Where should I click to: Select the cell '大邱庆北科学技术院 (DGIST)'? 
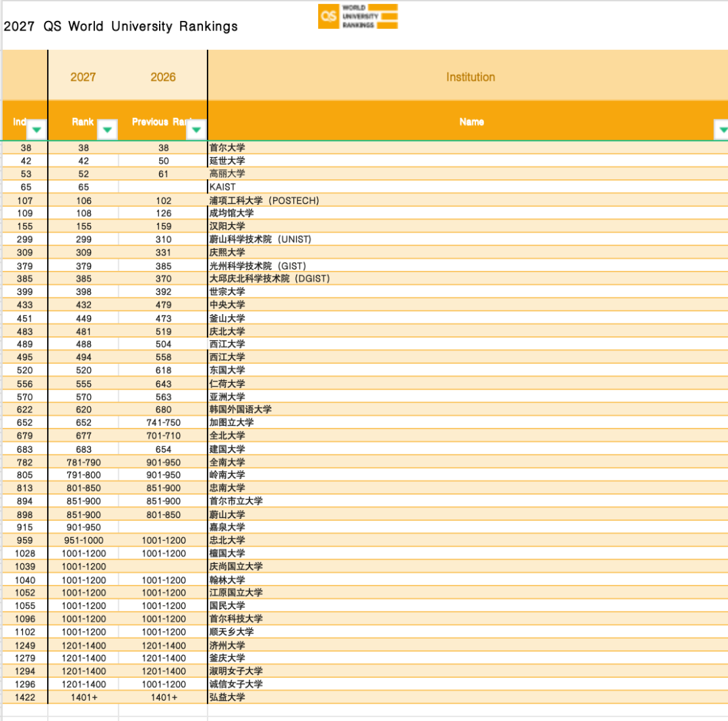pos(468,278)
